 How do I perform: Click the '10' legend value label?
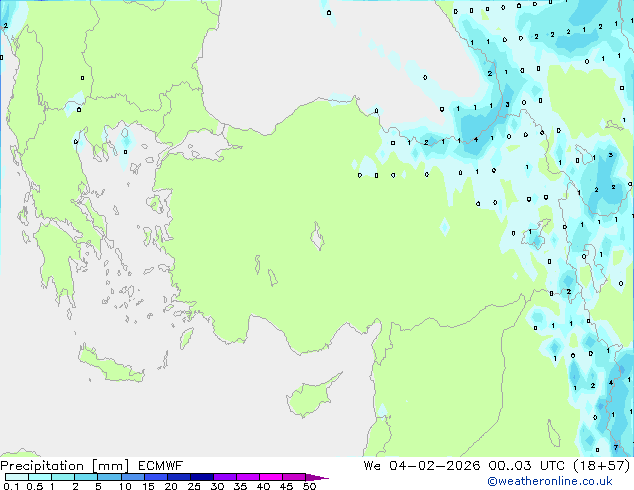point(125,486)
